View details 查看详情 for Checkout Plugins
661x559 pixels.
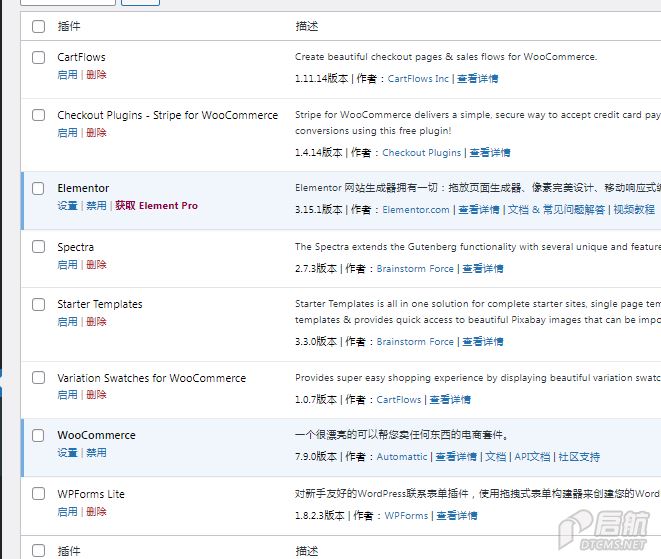(490, 153)
